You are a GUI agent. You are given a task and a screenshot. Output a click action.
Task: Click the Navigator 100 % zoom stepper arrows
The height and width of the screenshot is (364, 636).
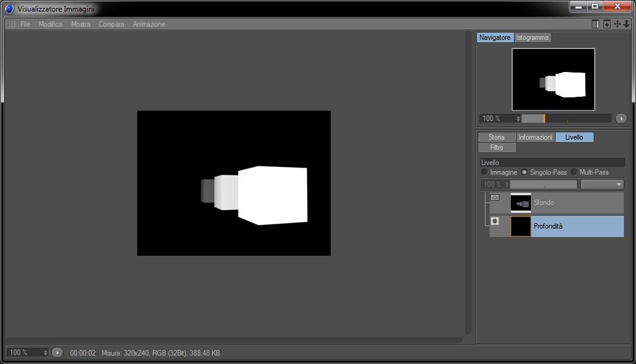pyautogui.click(x=518, y=119)
